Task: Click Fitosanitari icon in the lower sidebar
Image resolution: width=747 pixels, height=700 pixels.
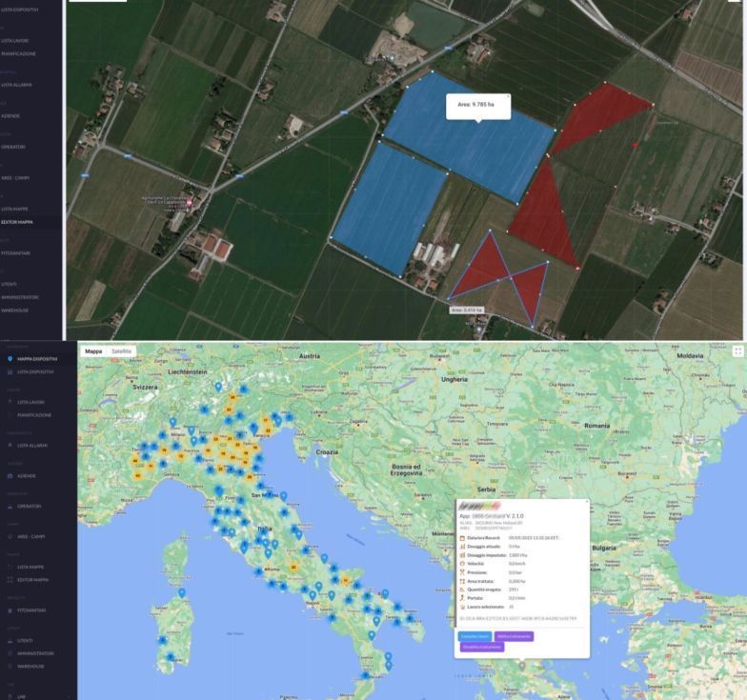Action: [x=10, y=610]
